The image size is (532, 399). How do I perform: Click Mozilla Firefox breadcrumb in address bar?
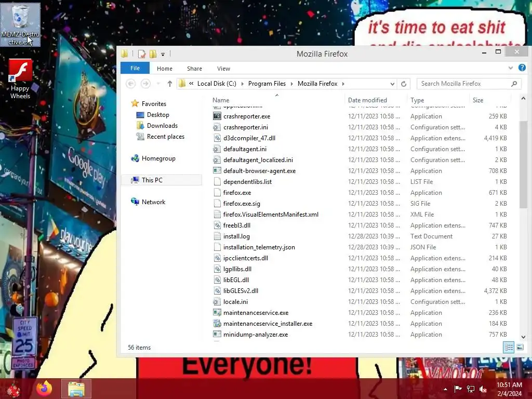pyautogui.click(x=317, y=84)
